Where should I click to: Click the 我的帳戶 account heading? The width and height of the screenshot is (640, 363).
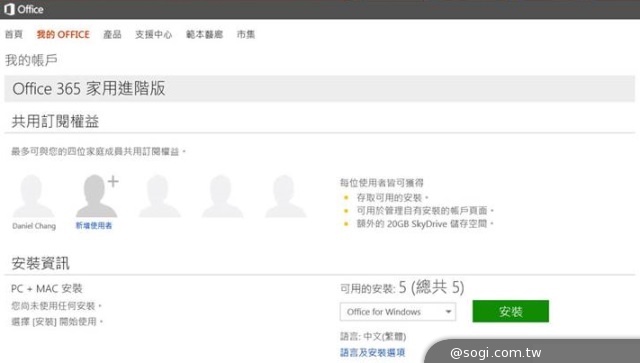coord(31,60)
